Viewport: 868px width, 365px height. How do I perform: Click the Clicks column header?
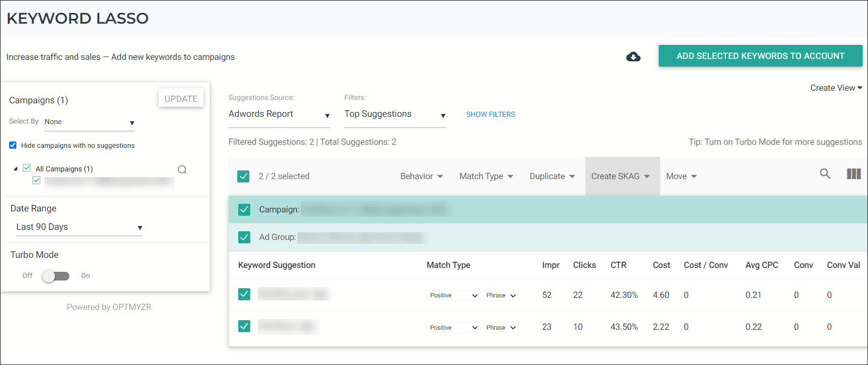tap(584, 265)
